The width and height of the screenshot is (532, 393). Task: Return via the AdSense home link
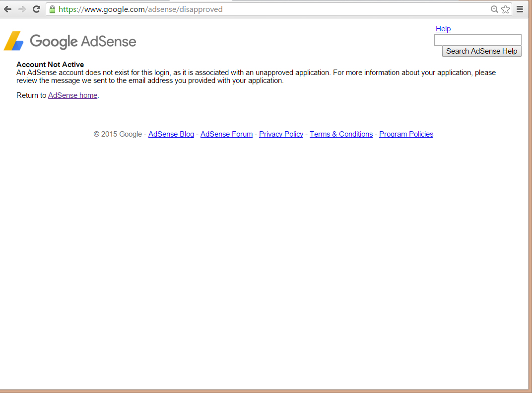[x=72, y=95]
